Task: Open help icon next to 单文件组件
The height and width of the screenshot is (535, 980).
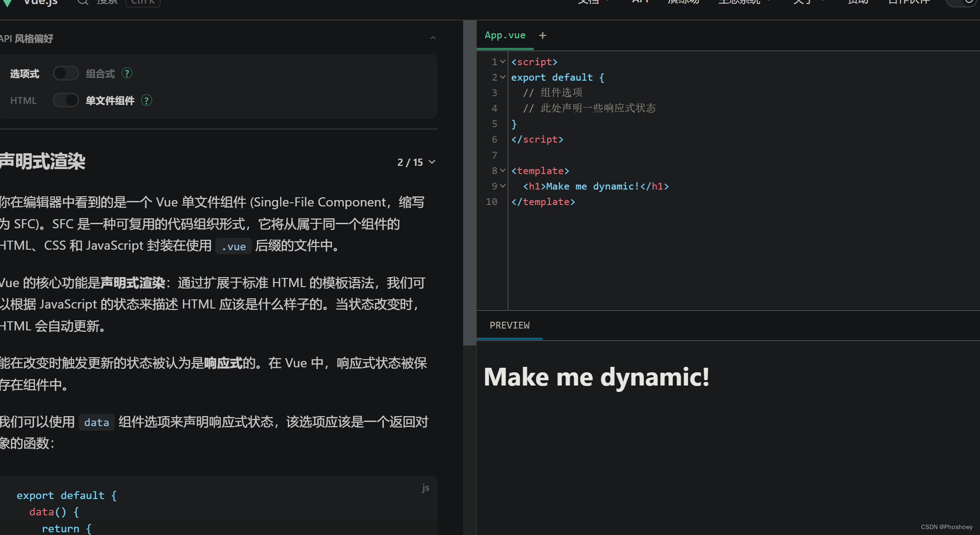Action: [x=146, y=100]
